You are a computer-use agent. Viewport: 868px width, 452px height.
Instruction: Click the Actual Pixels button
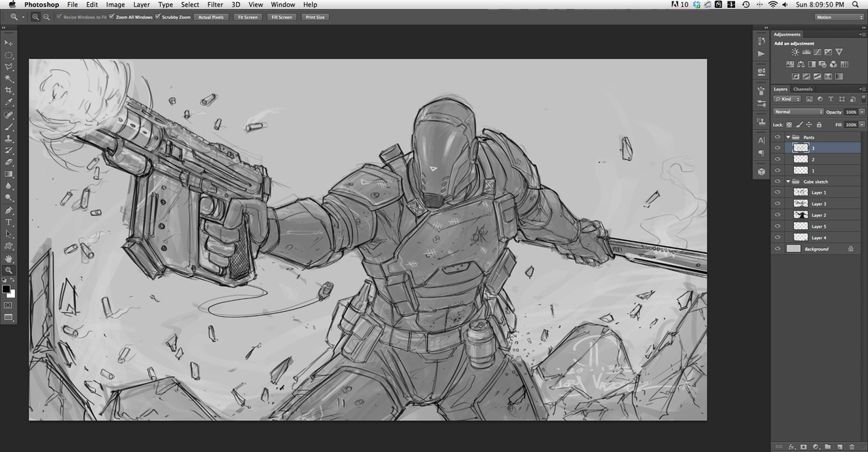tap(211, 17)
